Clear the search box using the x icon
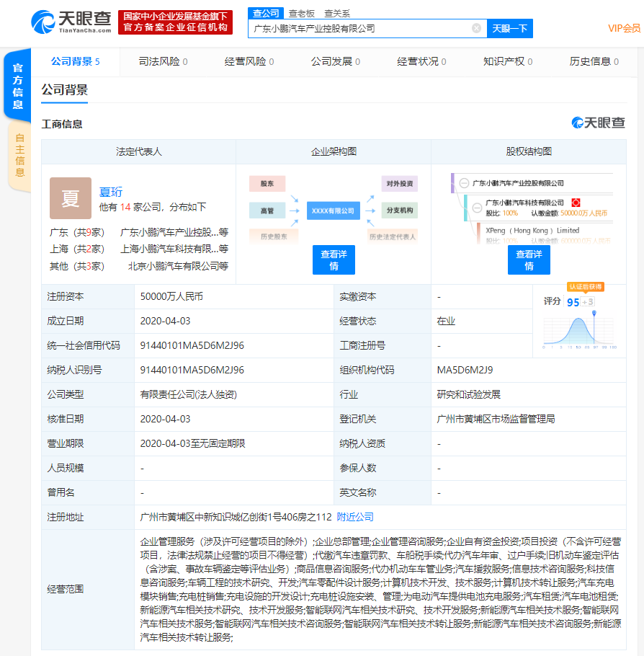The width and height of the screenshot is (644, 656). point(475,27)
